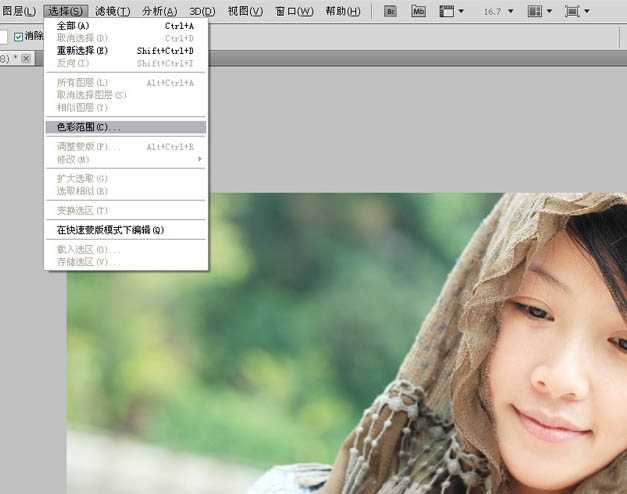Open the 视图(V) view menu

245,11
